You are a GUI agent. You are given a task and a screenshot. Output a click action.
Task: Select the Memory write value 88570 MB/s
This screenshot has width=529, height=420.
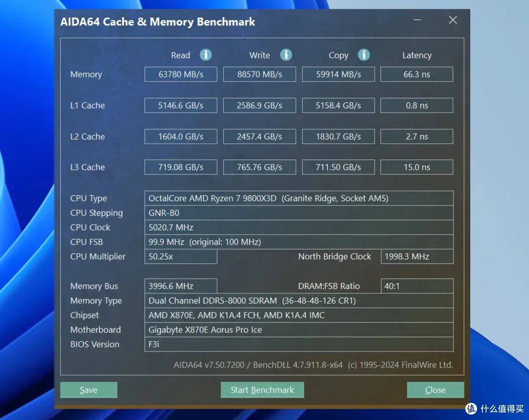(260, 74)
